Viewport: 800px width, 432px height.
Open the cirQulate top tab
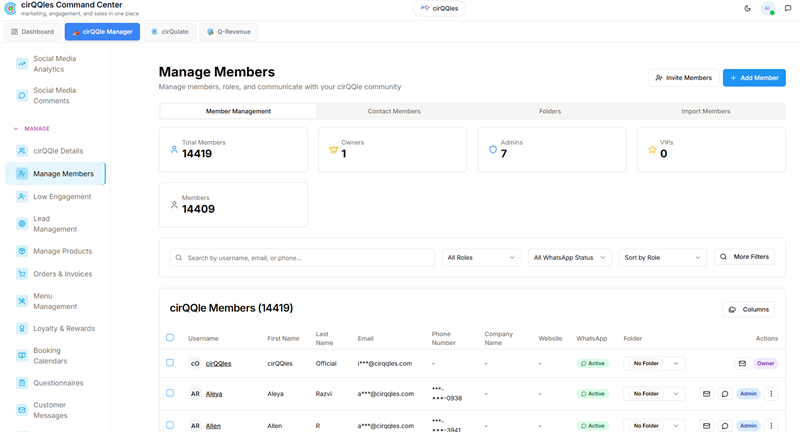(x=170, y=32)
